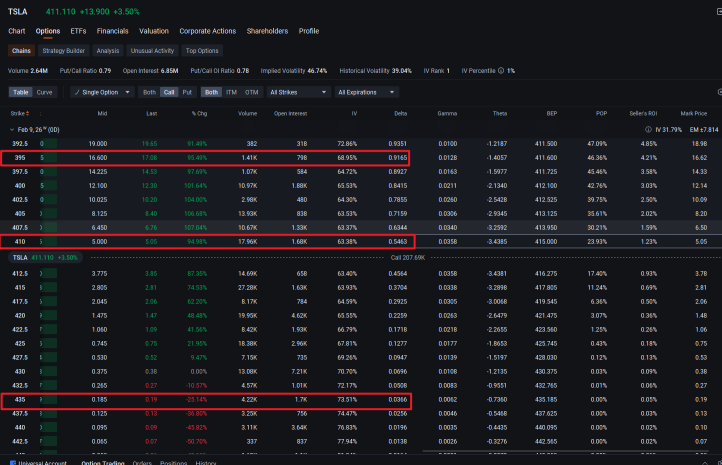This screenshot has height=465, width=722.
Task: Click the Put/Call Ratio 0.79 statistic
Action: tap(85, 71)
